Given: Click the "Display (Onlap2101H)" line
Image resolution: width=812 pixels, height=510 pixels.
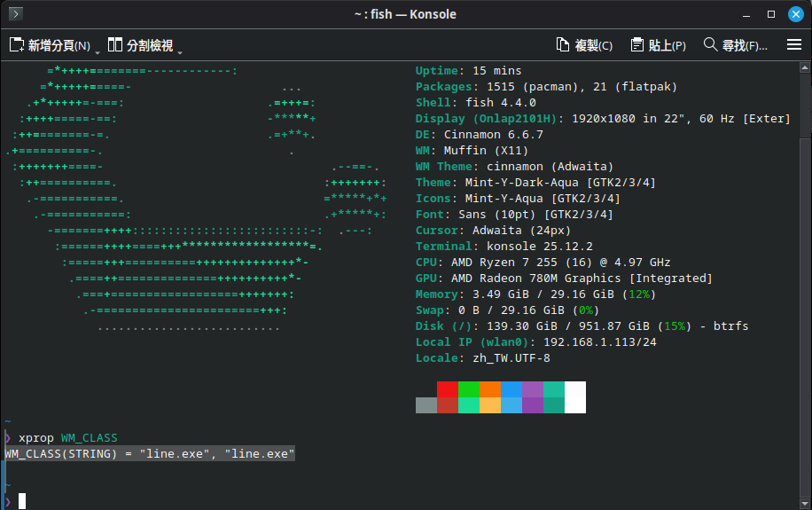Looking at the screenshot, I should click(x=603, y=119).
